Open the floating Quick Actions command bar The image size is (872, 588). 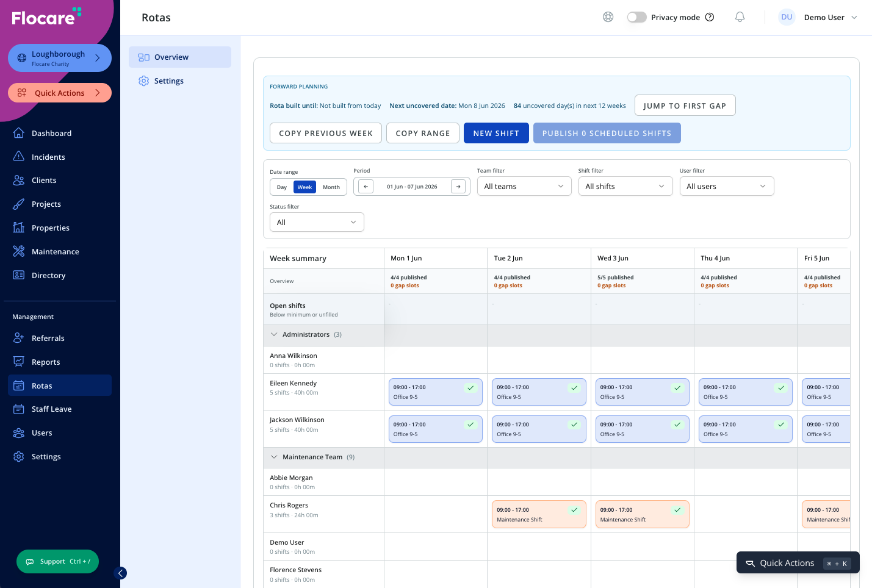pyautogui.click(x=798, y=563)
